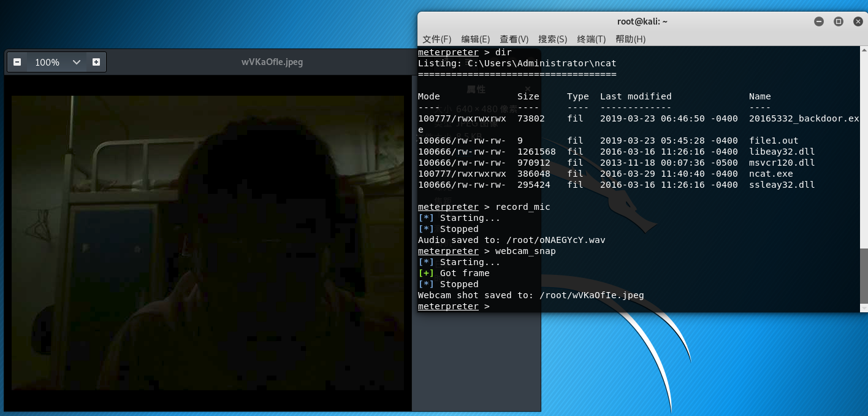Select the 20165332_backdoor.exe file name
Viewport: 868px width, 416px height.
pos(804,118)
